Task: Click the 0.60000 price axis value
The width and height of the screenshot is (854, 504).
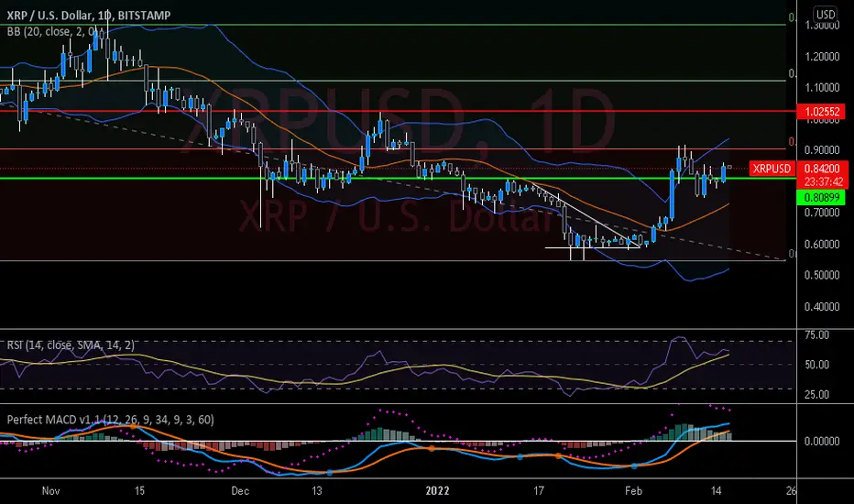Action: (822, 244)
